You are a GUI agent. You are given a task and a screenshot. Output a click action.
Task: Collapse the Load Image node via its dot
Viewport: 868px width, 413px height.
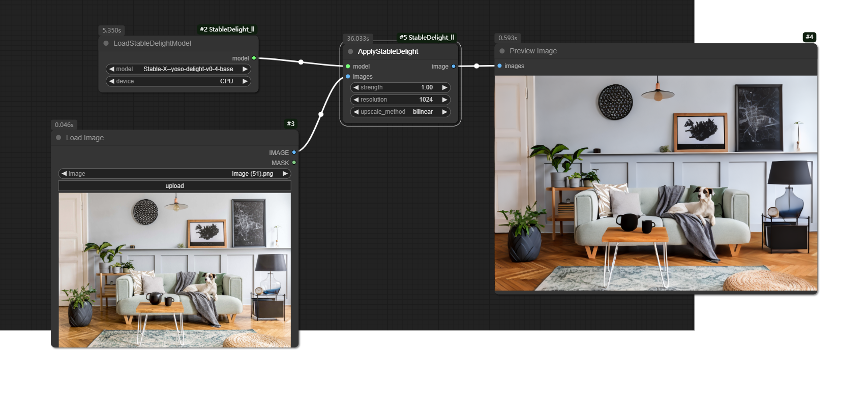[x=58, y=138]
